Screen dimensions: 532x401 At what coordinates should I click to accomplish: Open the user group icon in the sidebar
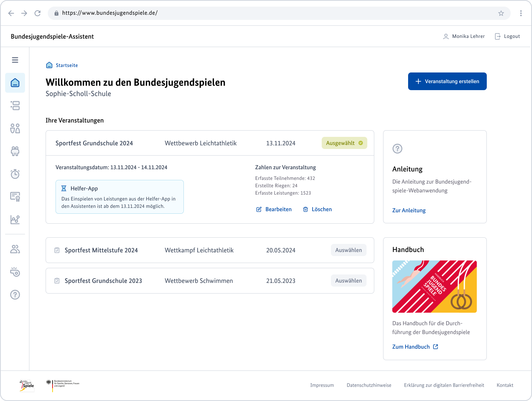pos(15,249)
